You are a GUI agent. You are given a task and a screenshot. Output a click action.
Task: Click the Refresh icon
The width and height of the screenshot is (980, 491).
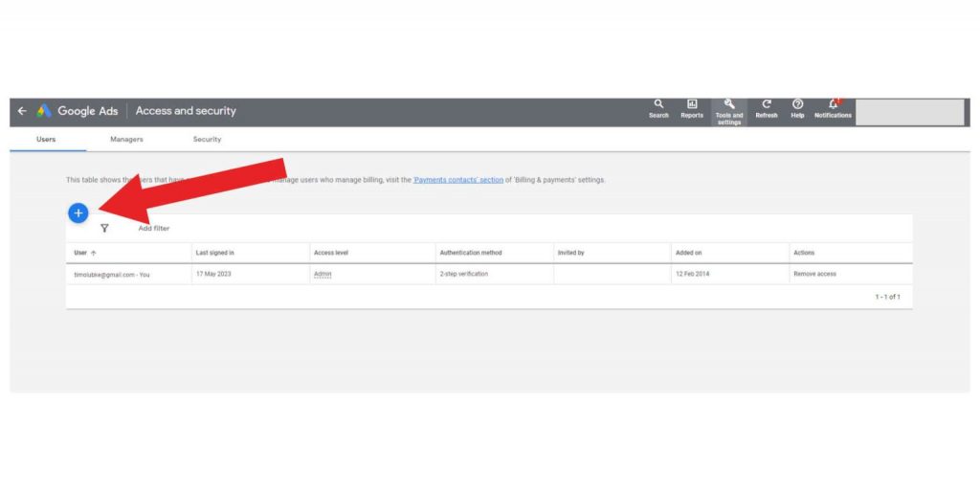[767, 109]
